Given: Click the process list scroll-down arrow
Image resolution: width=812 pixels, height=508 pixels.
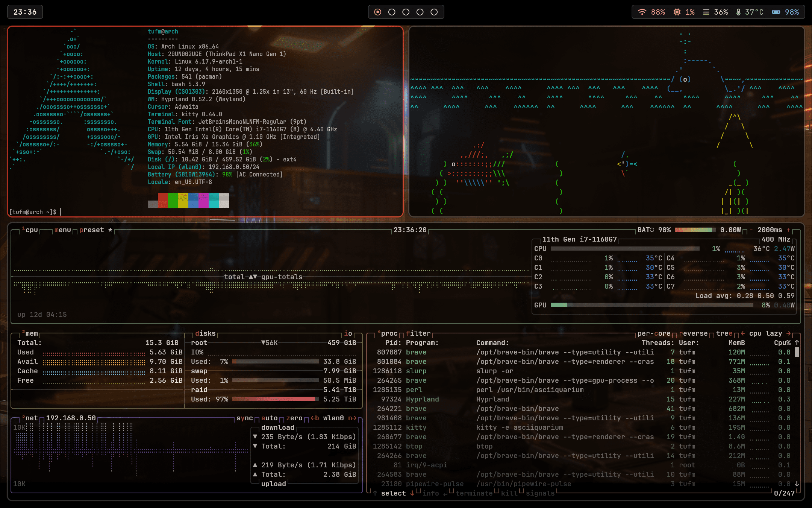Looking at the screenshot, I should [x=797, y=484].
